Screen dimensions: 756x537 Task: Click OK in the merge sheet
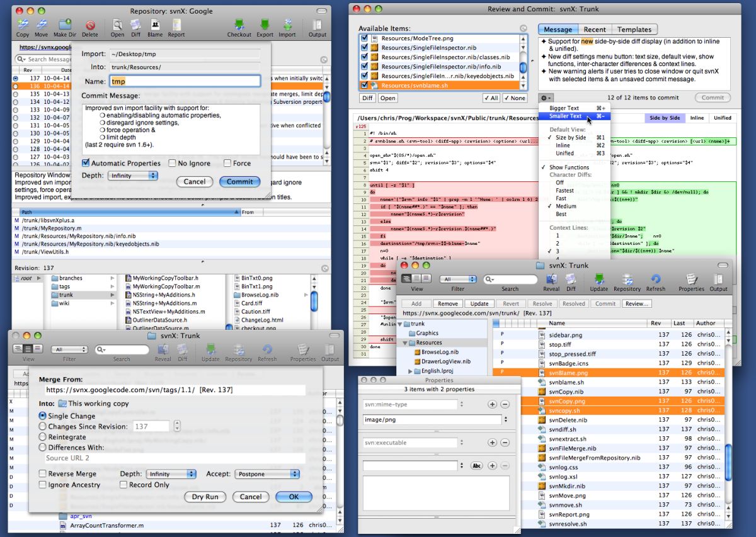pyautogui.click(x=294, y=497)
